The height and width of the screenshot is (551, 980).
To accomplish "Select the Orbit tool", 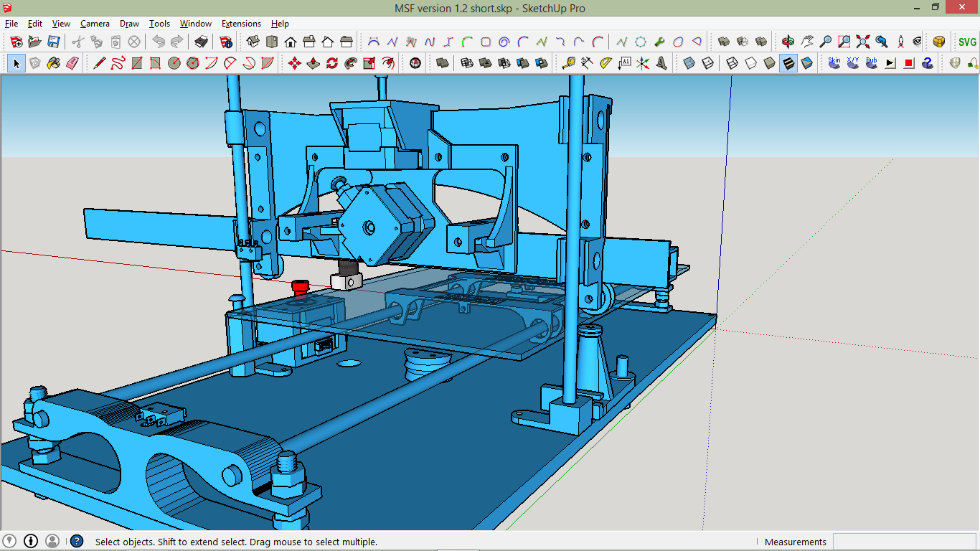I will click(x=788, y=43).
